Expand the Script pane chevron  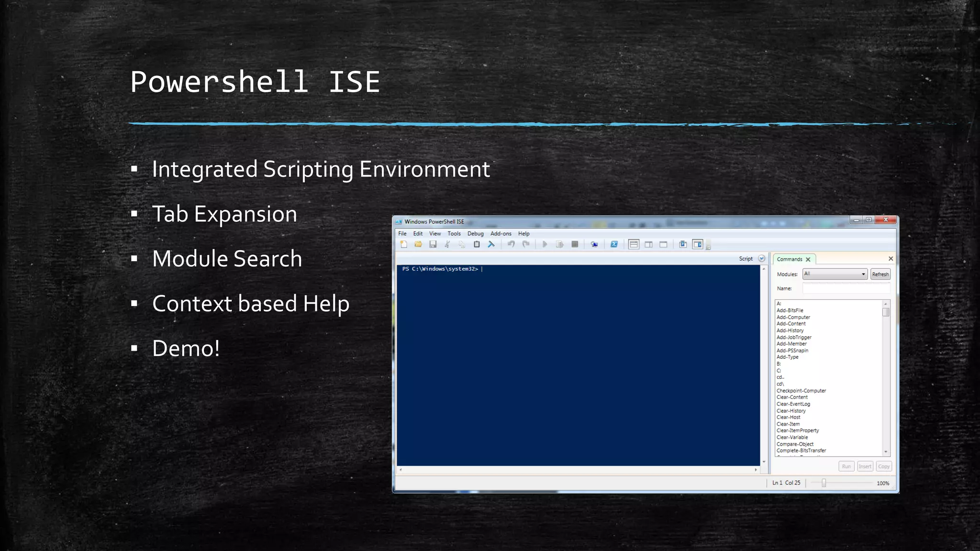(x=762, y=259)
